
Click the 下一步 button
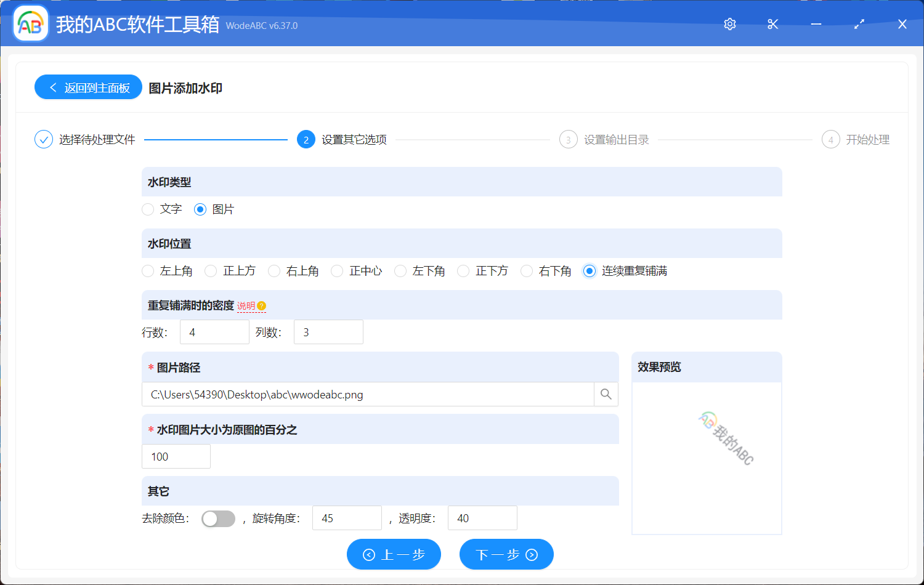tap(506, 554)
